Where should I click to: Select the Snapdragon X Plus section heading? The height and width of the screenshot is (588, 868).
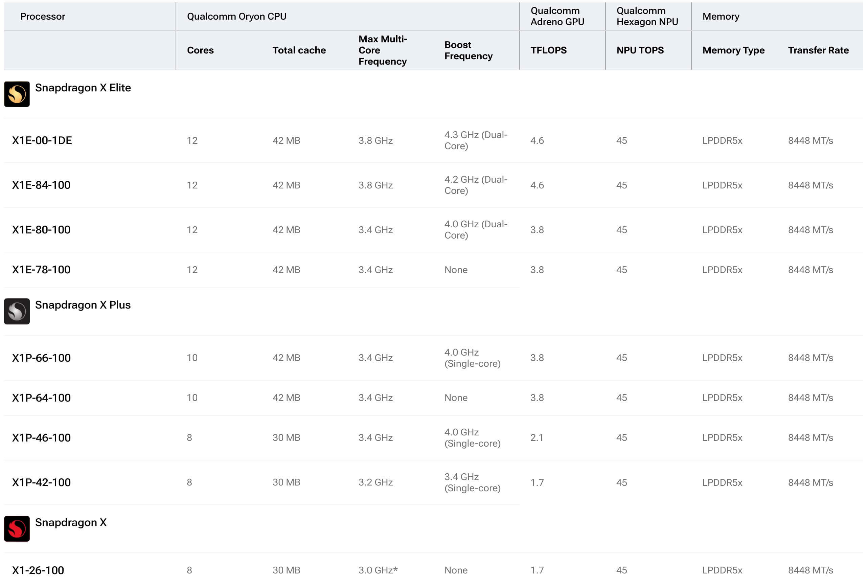point(83,305)
